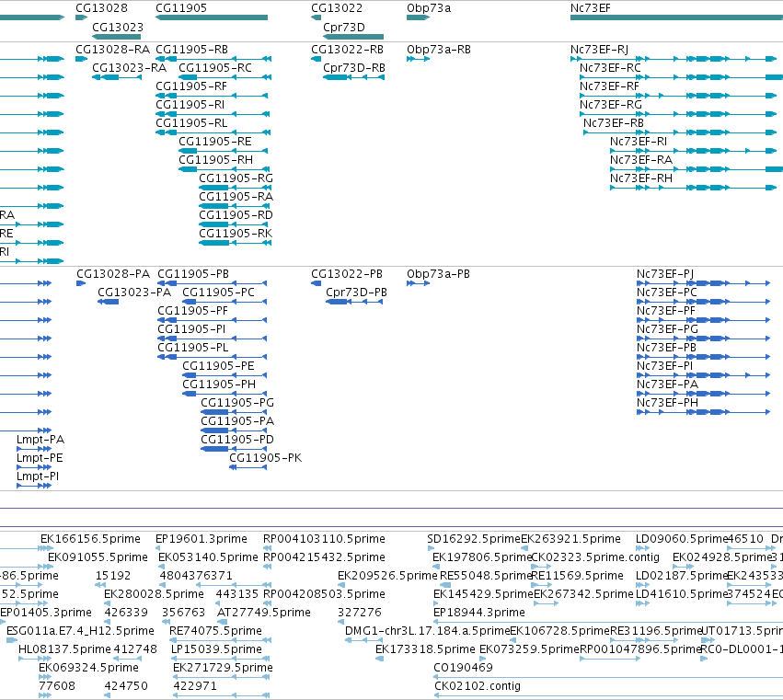
Task: Select EST AT27749.5prime
Action: coord(264,613)
